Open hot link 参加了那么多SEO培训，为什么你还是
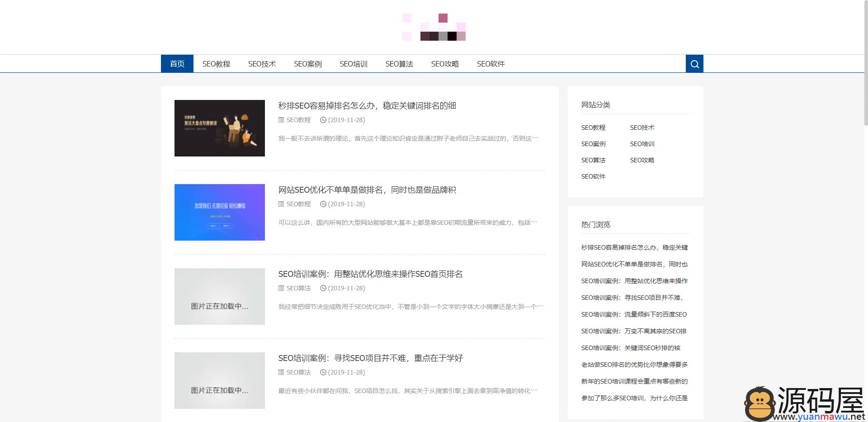 pyautogui.click(x=634, y=398)
